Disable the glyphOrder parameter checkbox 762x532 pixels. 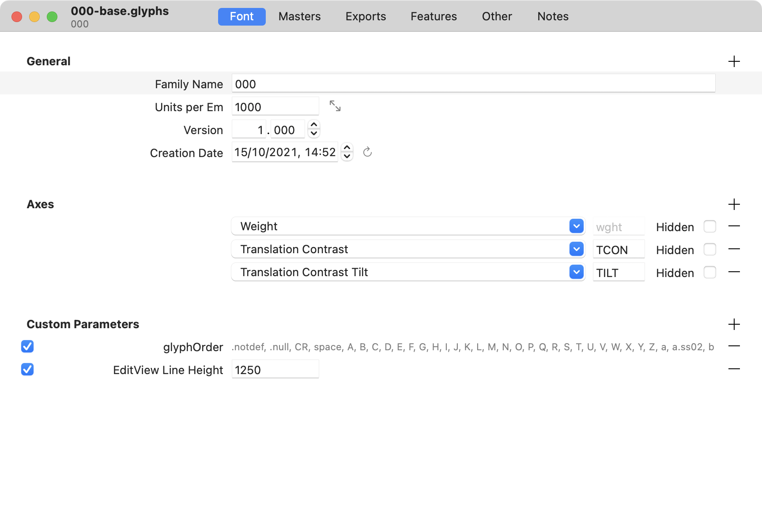pyautogui.click(x=27, y=346)
